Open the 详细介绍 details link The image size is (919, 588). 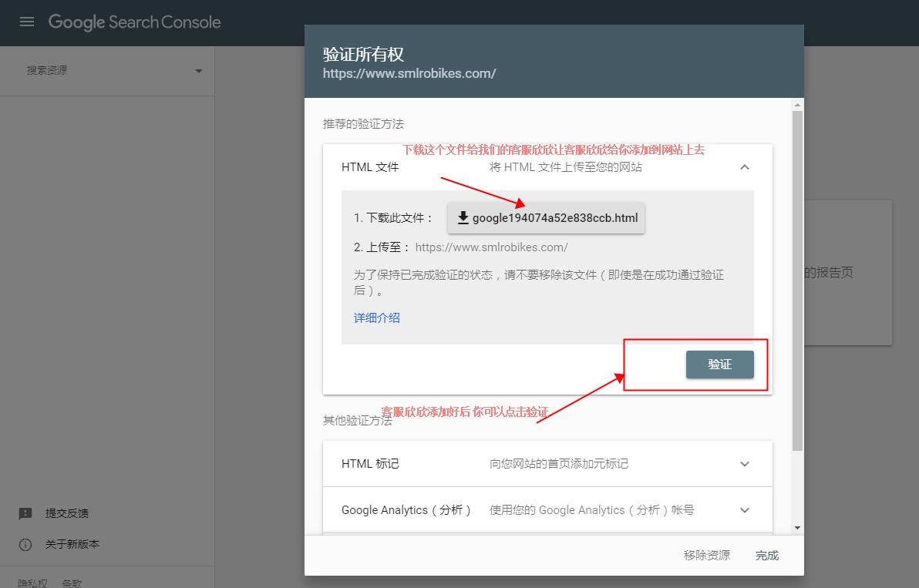(376, 318)
